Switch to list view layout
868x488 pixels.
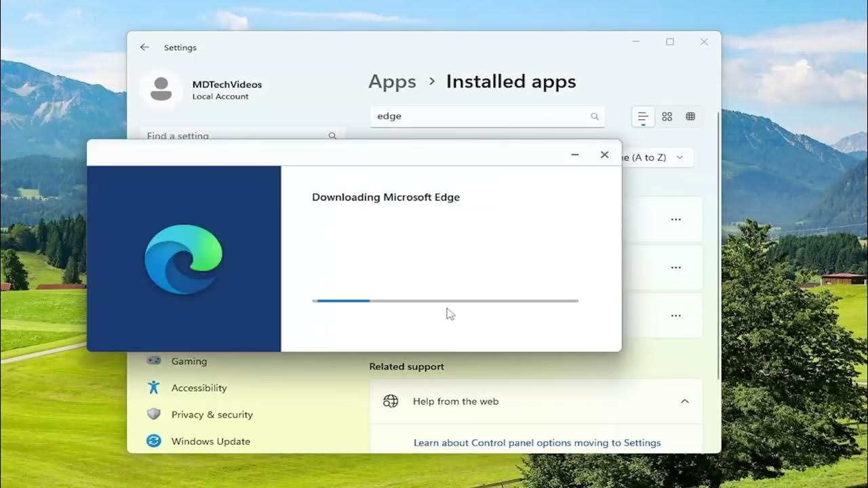(x=643, y=117)
